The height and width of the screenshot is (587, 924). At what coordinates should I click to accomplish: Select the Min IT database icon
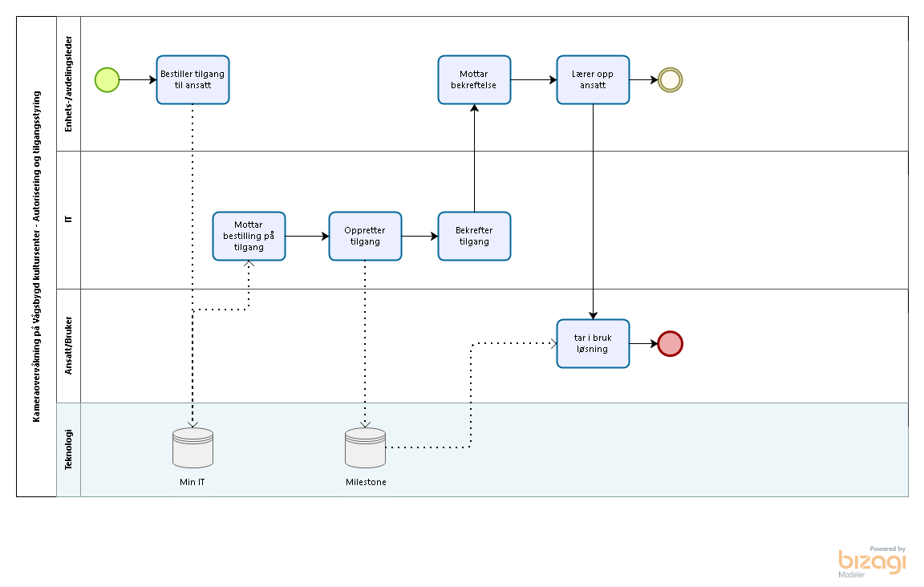[x=192, y=447]
